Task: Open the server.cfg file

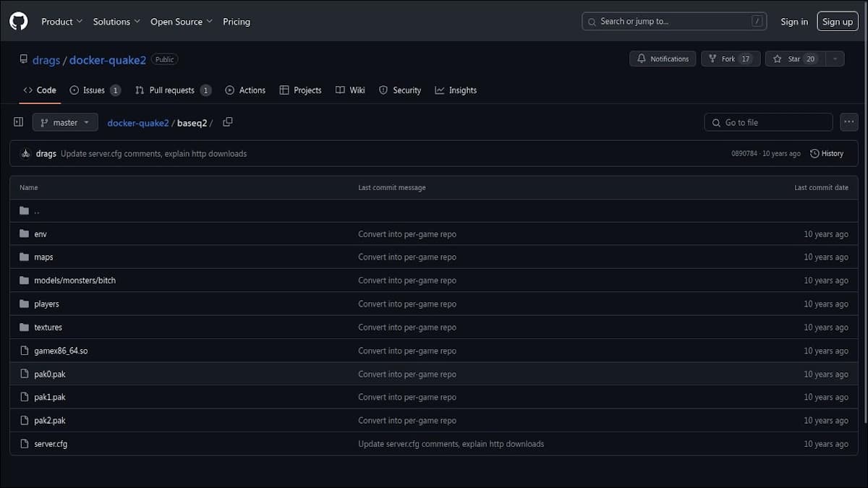Action: coord(51,444)
